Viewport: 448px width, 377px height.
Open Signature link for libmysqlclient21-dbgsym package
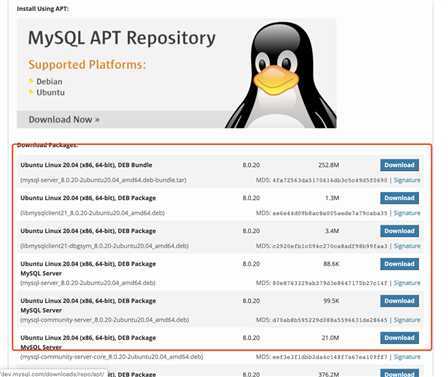click(x=407, y=246)
